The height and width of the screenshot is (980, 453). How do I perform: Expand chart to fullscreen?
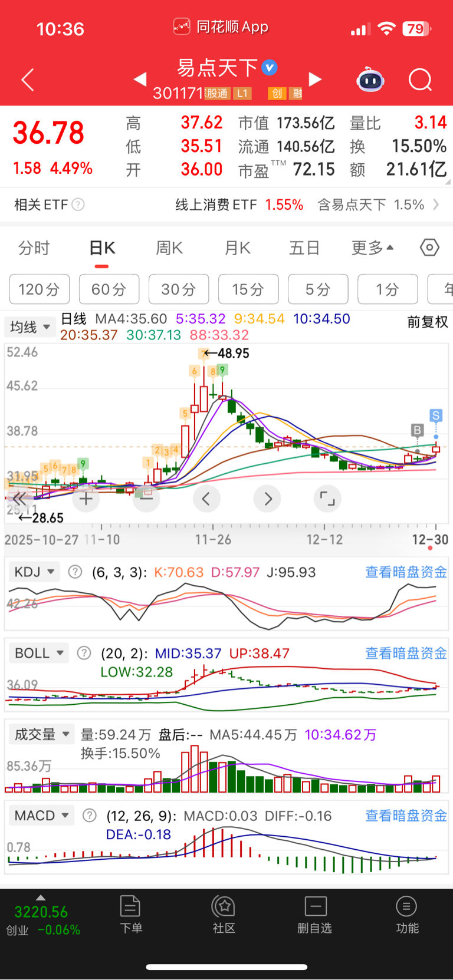(x=327, y=499)
